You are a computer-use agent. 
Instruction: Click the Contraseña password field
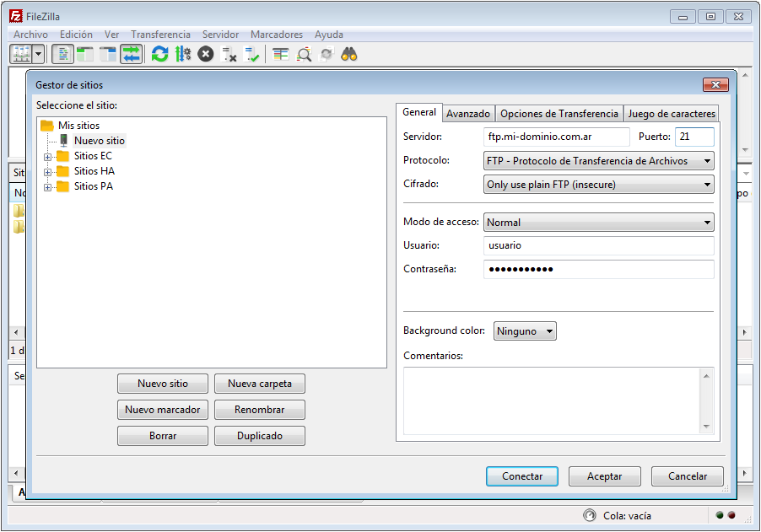(x=599, y=269)
